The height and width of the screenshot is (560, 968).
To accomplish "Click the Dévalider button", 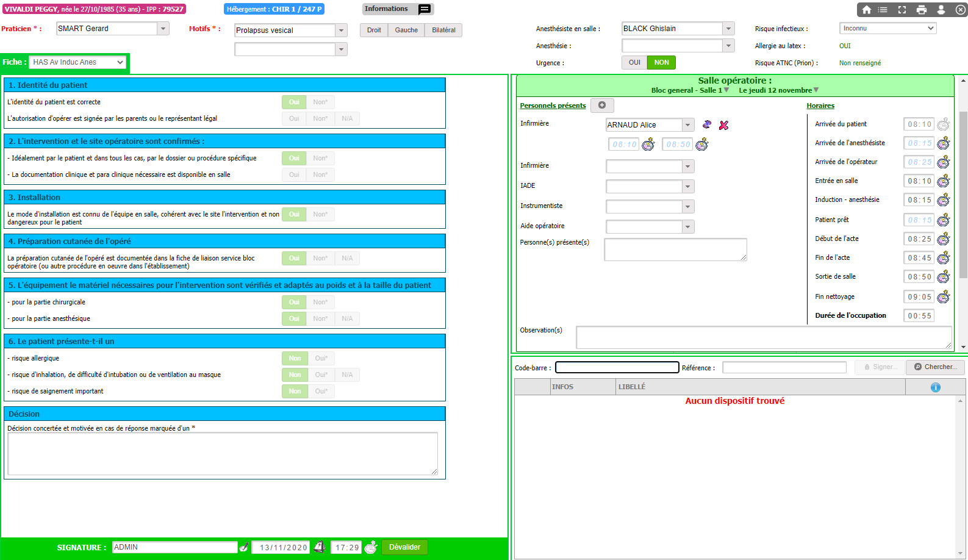I will (x=404, y=547).
